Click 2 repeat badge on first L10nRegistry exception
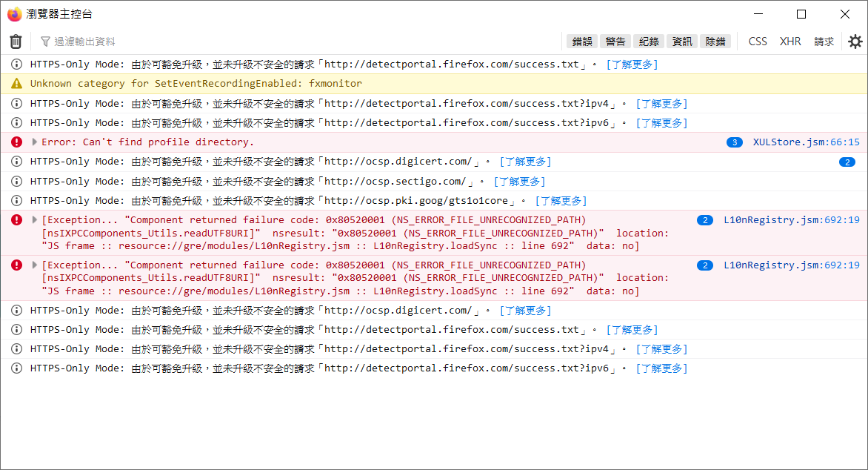868x470 pixels. point(705,220)
